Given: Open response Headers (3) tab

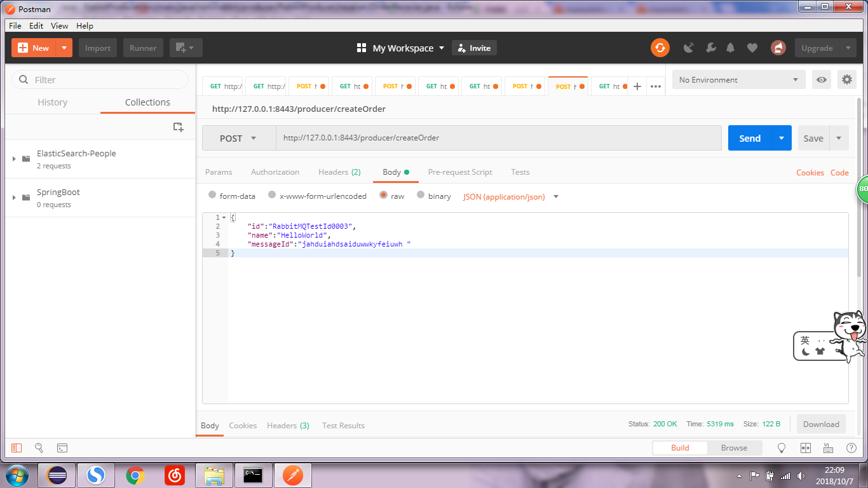Looking at the screenshot, I should pos(288,425).
